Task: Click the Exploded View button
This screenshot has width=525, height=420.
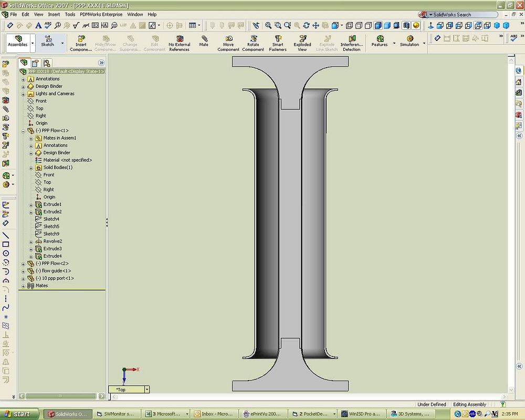Action: pos(302,44)
